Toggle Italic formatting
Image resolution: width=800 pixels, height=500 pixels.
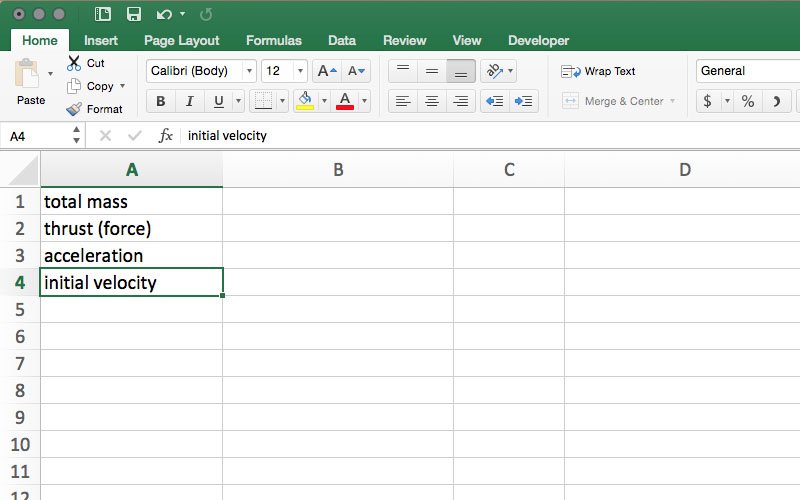pos(189,101)
